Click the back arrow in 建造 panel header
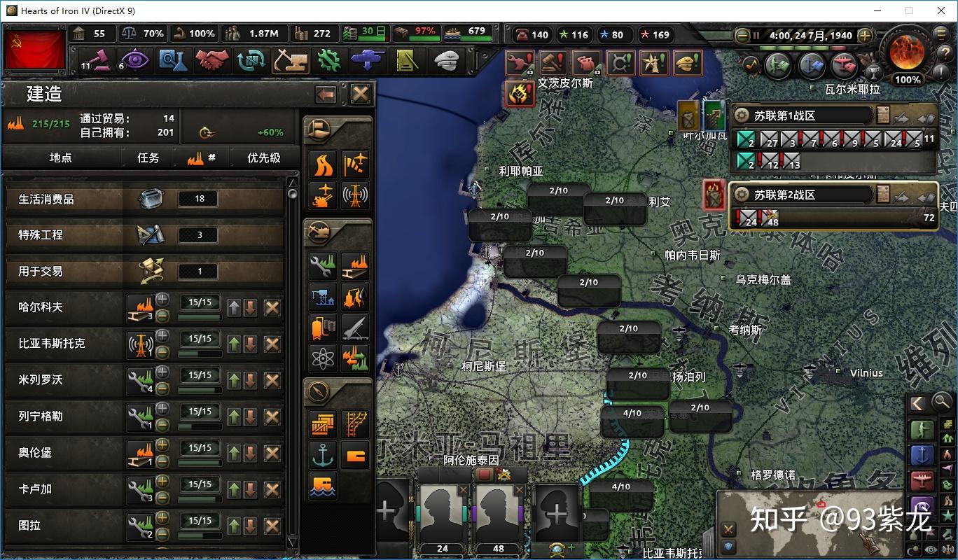 pyautogui.click(x=326, y=94)
